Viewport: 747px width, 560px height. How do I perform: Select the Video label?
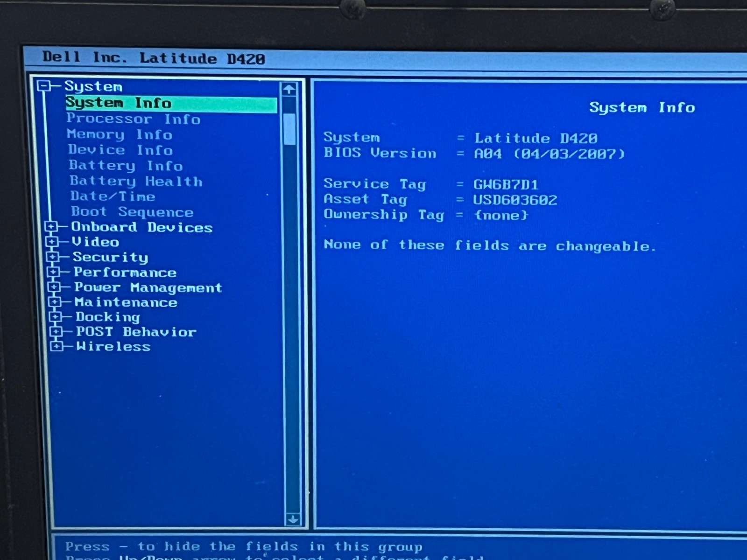point(96,242)
